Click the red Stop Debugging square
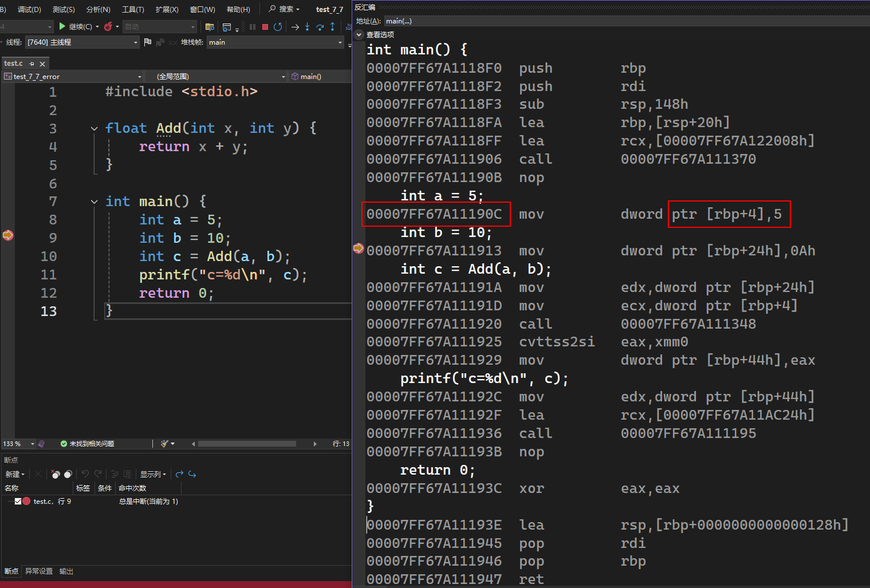Screen dimensions: 870x588 click(265, 27)
